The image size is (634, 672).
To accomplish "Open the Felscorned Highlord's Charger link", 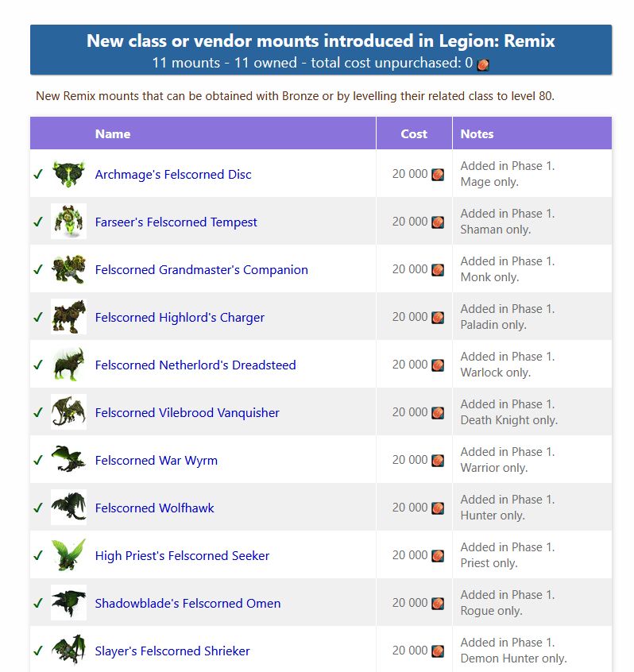I will click(180, 317).
